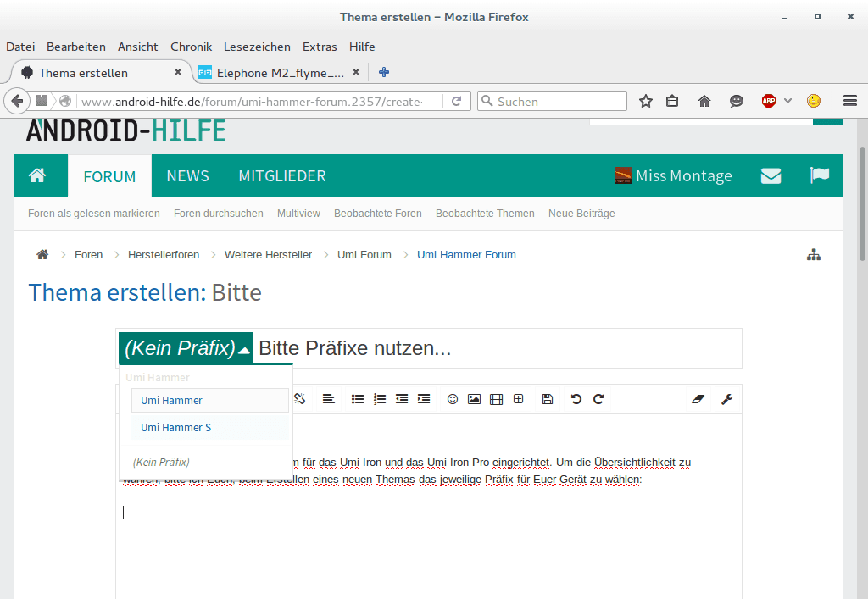Click the insert media film icon
Image resolution: width=868 pixels, height=599 pixels.
(496, 399)
